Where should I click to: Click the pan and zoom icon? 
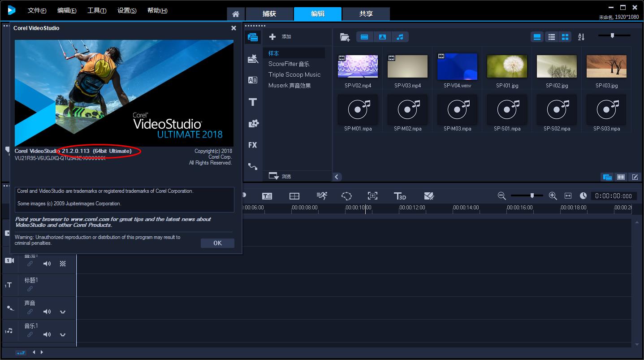point(372,196)
